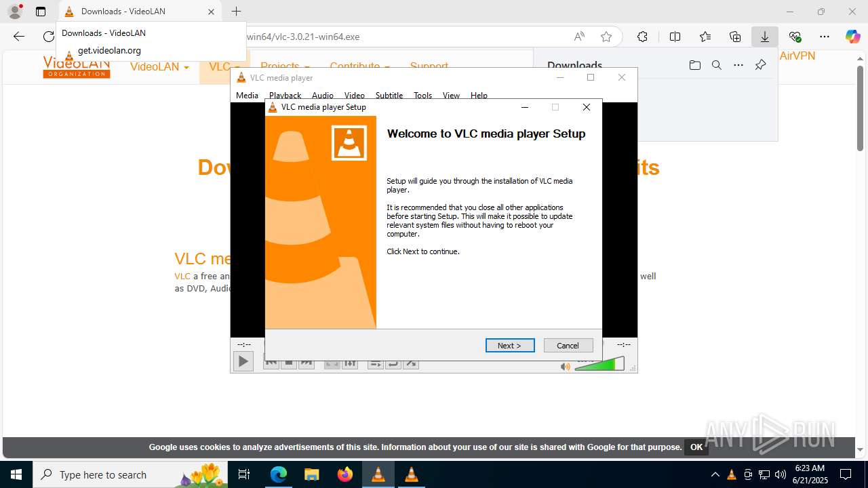Image resolution: width=868 pixels, height=488 pixels.
Task: Click the system tray volume icon
Action: 781,474
